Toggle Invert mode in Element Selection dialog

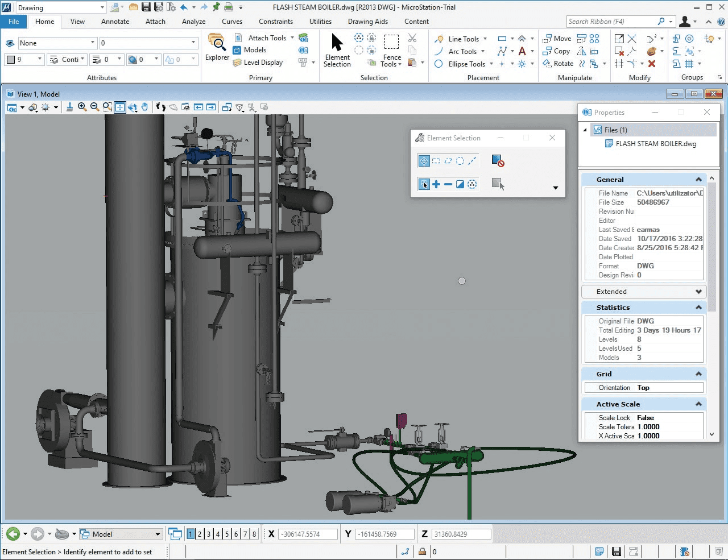coord(460,184)
